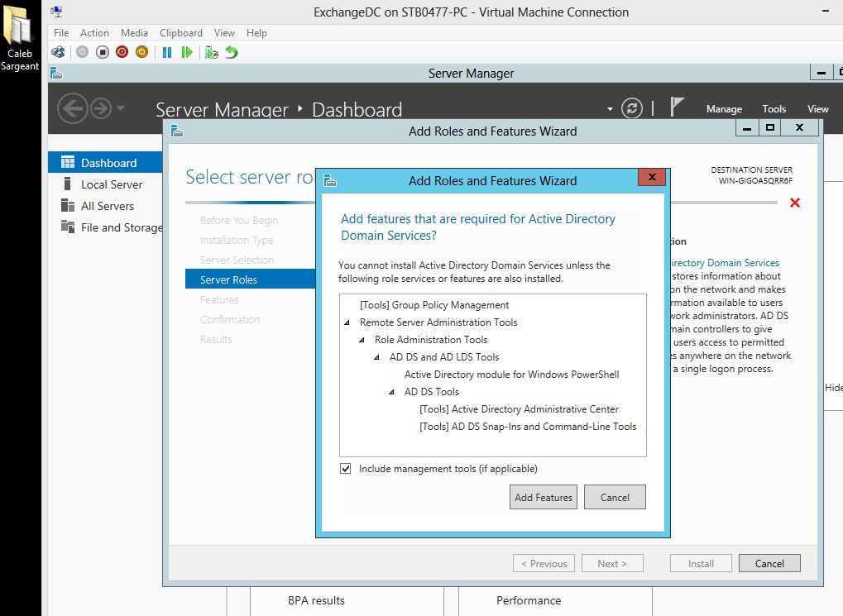Click the File and Storage icon
The image size is (843, 616).
click(x=68, y=227)
